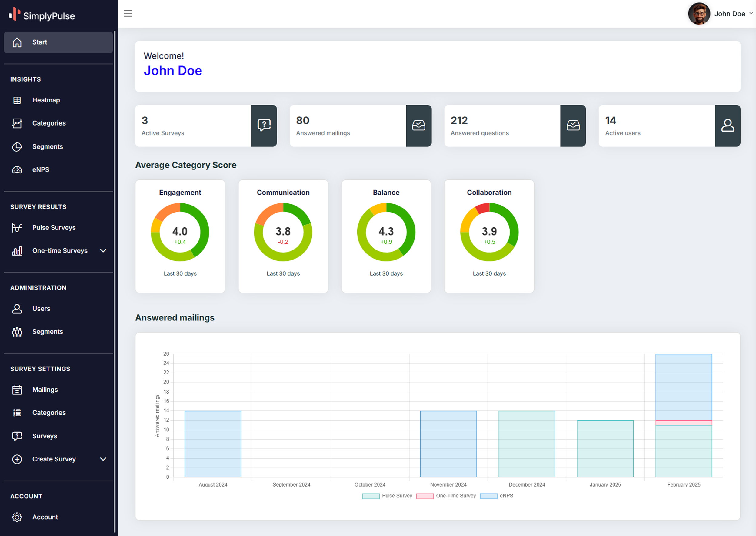Click the eNPS gauge icon
756x536 pixels.
click(17, 170)
